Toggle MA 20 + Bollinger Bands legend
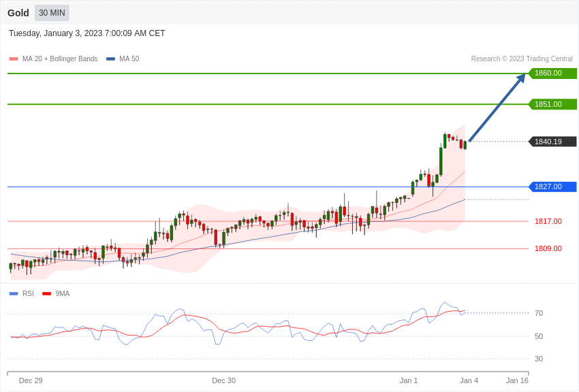 coord(59,59)
